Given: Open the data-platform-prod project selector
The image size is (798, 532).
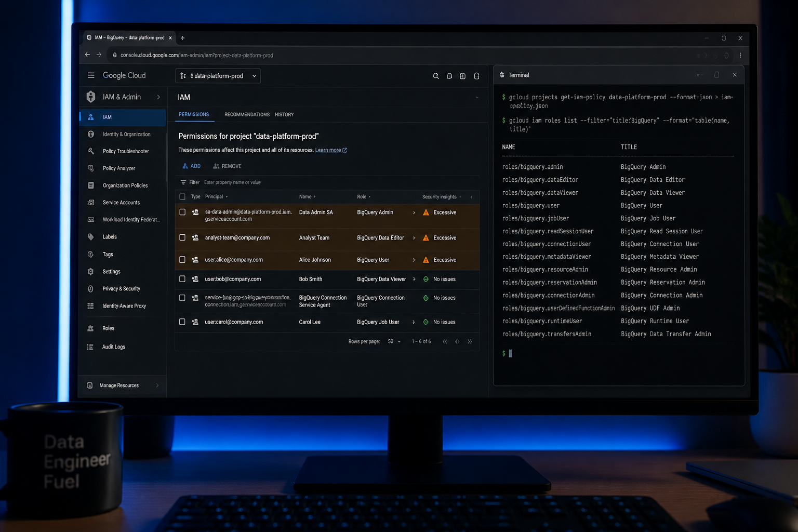Looking at the screenshot, I should pyautogui.click(x=218, y=76).
